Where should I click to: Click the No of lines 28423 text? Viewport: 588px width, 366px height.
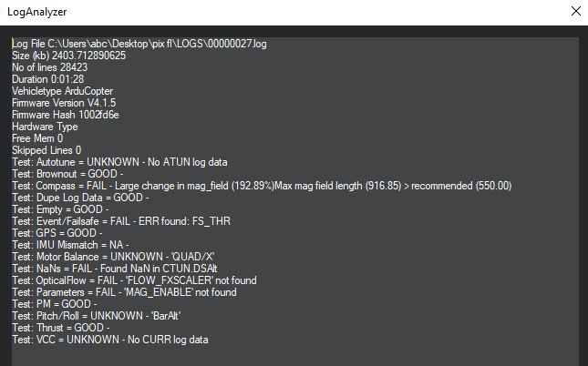coord(49,67)
